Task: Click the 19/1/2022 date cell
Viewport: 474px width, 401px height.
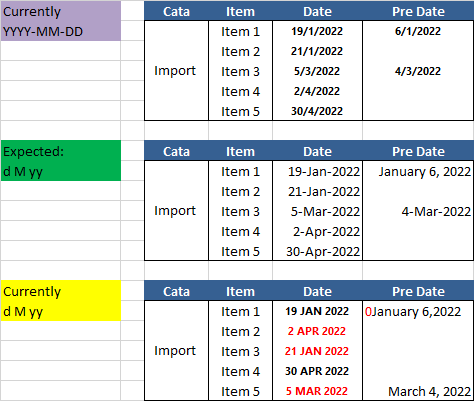Action: (317, 31)
